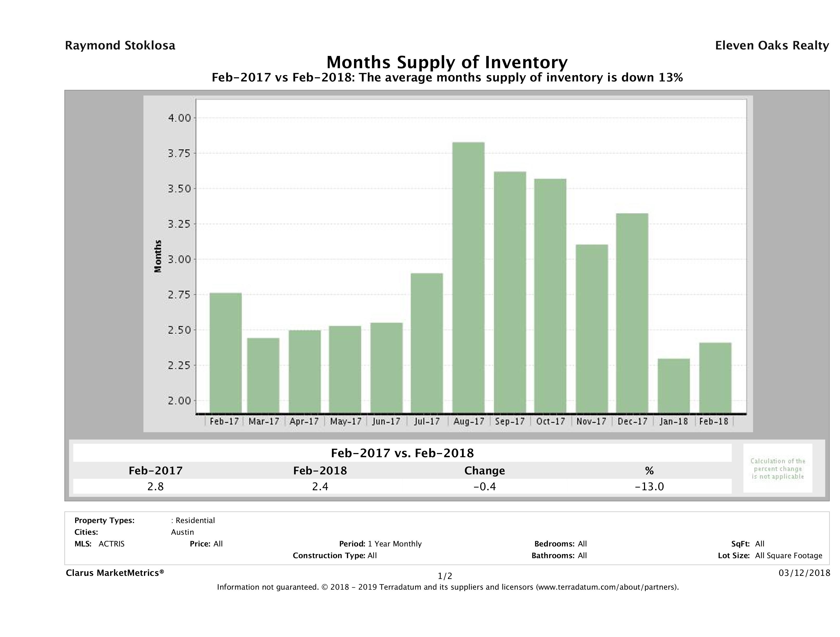The image size is (840, 637).
Task: Click the Sep-17 axis label
Action: coord(510,421)
